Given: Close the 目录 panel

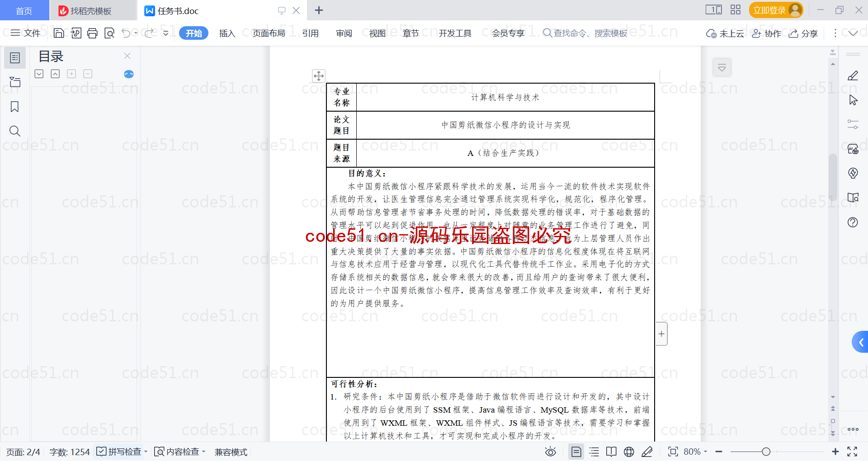Looking at the screenshot, I should [127, 56].
